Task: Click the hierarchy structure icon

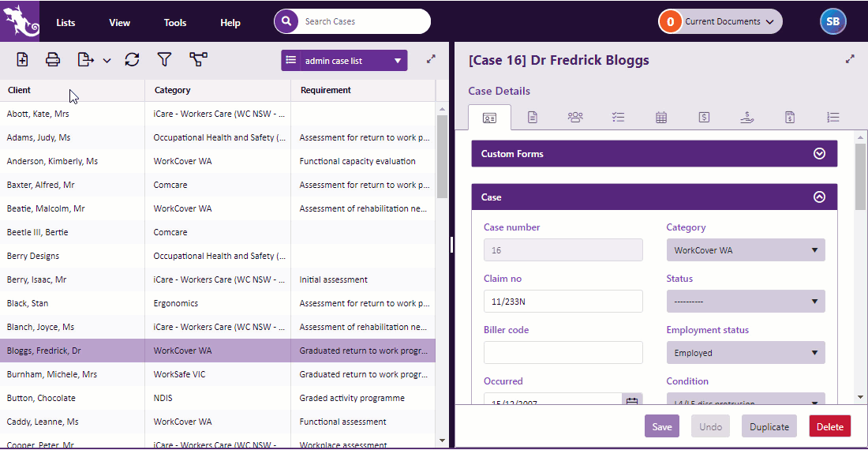Action: pos(198,59)
